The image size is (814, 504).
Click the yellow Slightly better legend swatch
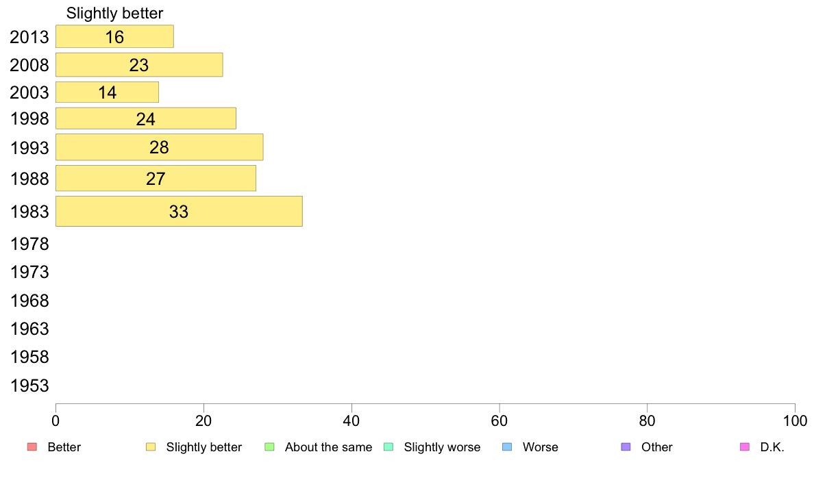pyautogui.click(x=151, y=447)
